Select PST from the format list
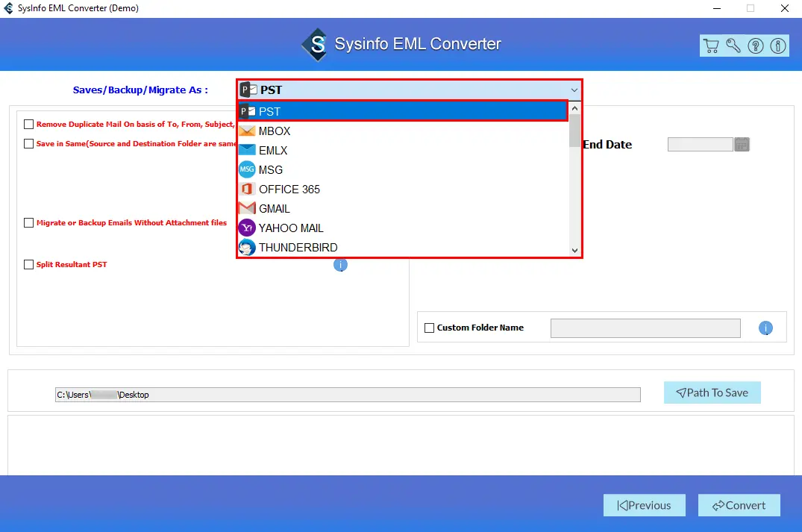The image size is (802, 532). tap(403, 111)
